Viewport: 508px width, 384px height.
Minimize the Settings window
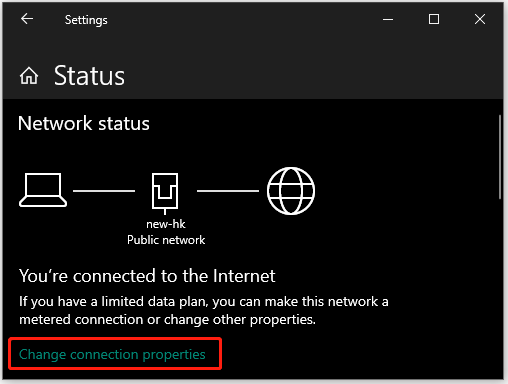[x=388, y=19]
